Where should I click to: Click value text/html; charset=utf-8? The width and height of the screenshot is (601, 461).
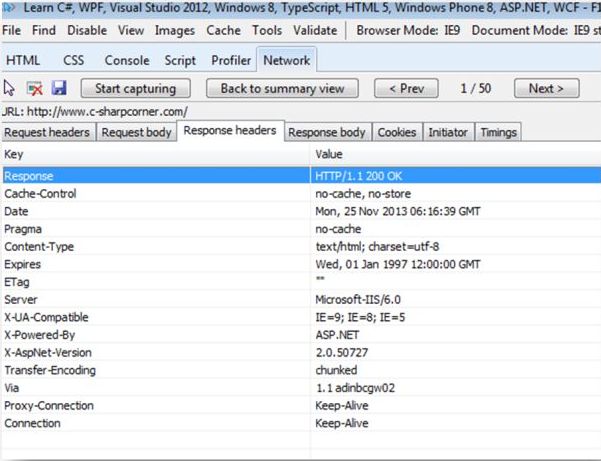coord(377,246)
